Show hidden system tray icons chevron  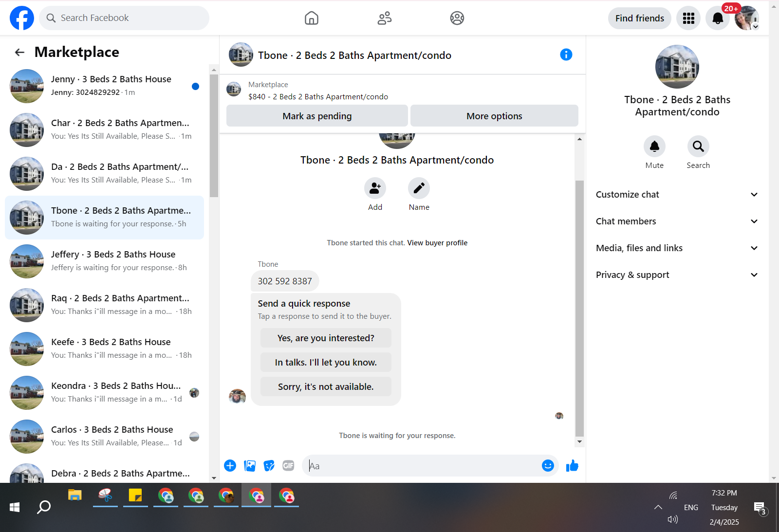point(658,507)
